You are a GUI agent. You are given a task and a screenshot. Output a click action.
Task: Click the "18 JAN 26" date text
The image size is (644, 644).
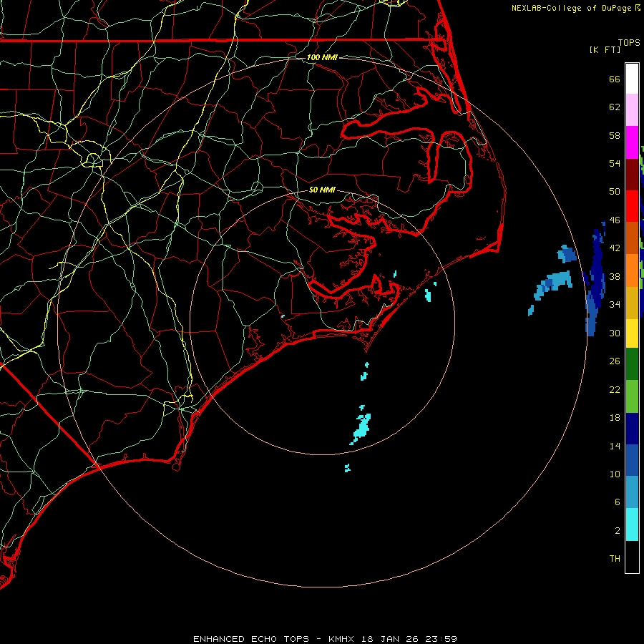pyautogui.click(x=389, y=639)
